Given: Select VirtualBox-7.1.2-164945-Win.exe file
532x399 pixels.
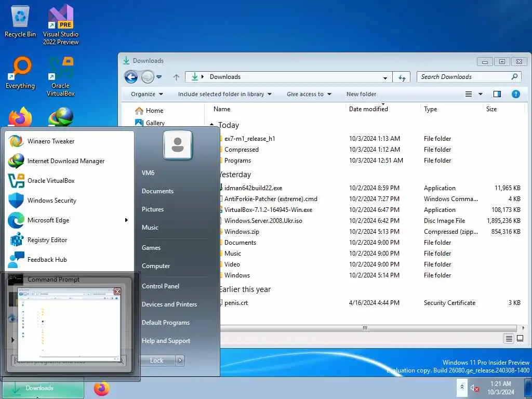Looking at the screenshot, I should coord(269,210).
